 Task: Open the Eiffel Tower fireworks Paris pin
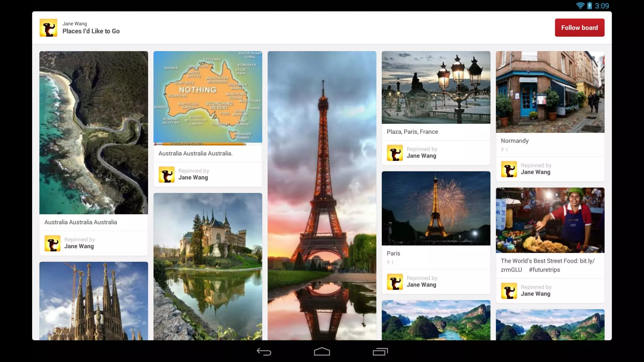click(436, 208)
